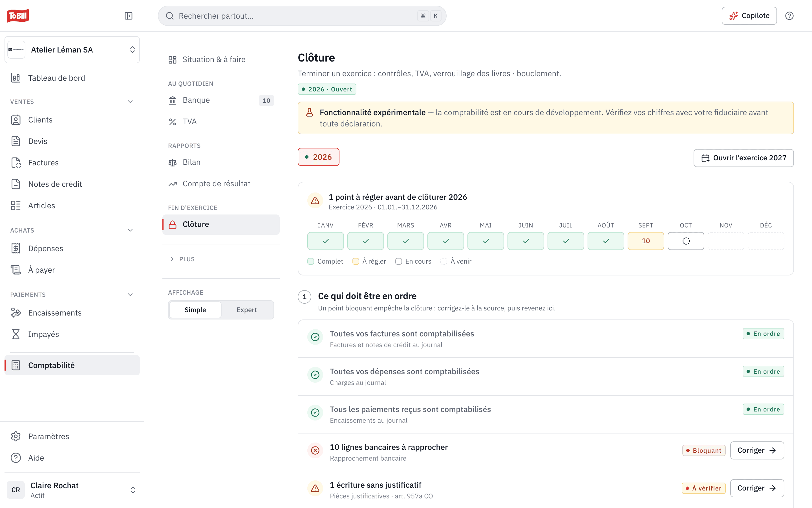Open the help question-mark icon in top bar
This screenshot has height=508, width=812.
click(789, 16)
